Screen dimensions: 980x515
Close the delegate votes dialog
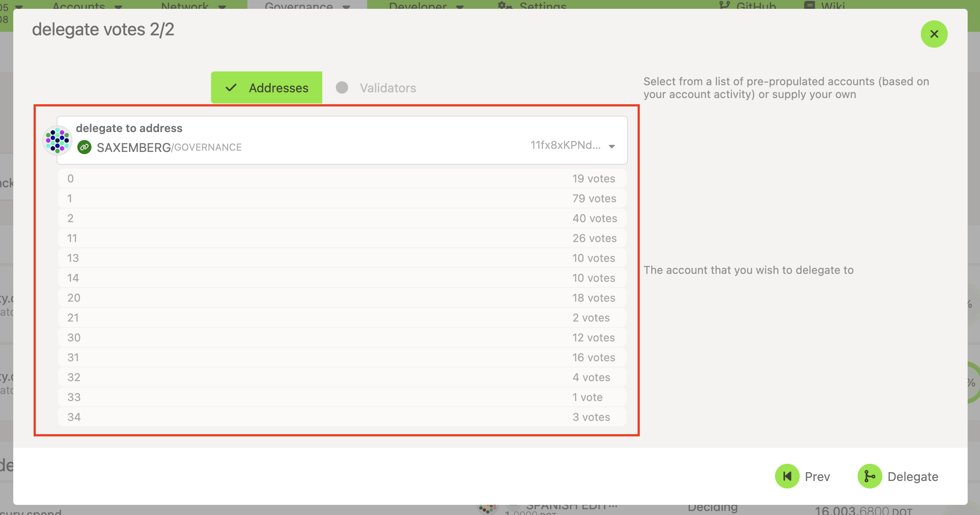[934, 34]
